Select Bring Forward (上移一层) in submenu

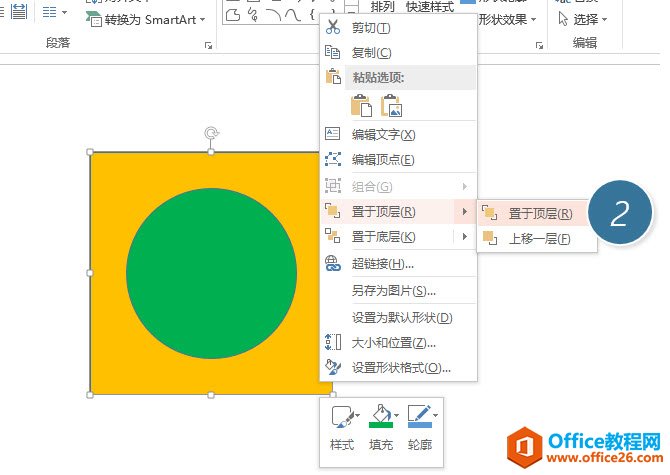pos(536,238)
